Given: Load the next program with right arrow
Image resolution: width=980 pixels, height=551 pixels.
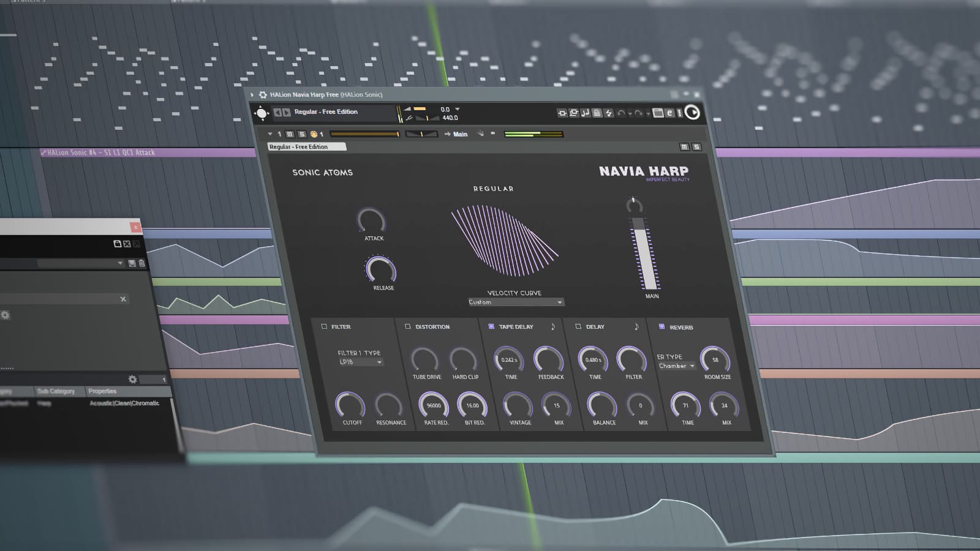Looking at the screenshot, I should click(x=287, y=112).
